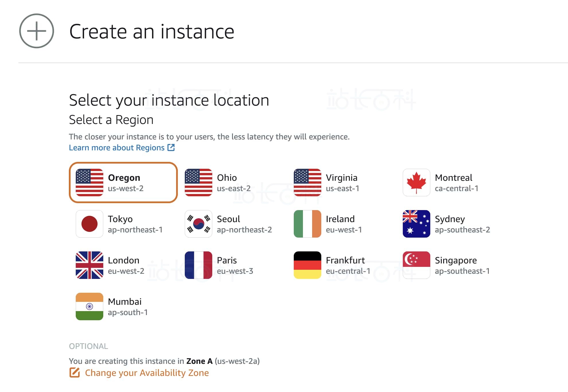This screenshot has height=392, width=568.
Task: Click the plus circle Create instance icon
Action: click(x=36, y=31)
